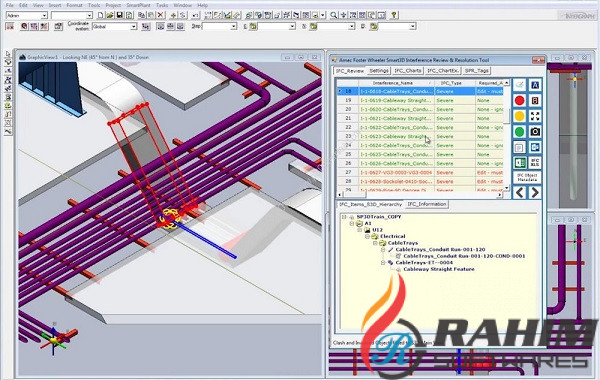Click the IFC Object Metadata button

click(x=527, y=178)
